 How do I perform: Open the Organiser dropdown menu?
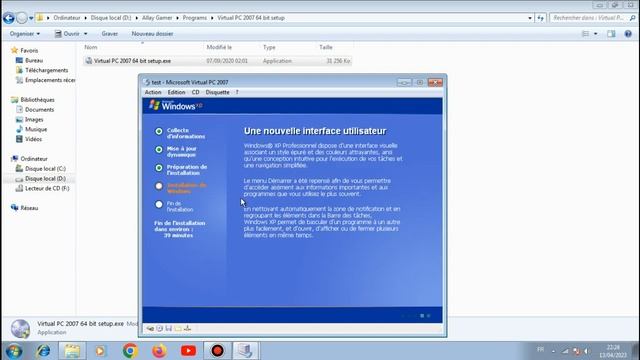click(25, 34)
